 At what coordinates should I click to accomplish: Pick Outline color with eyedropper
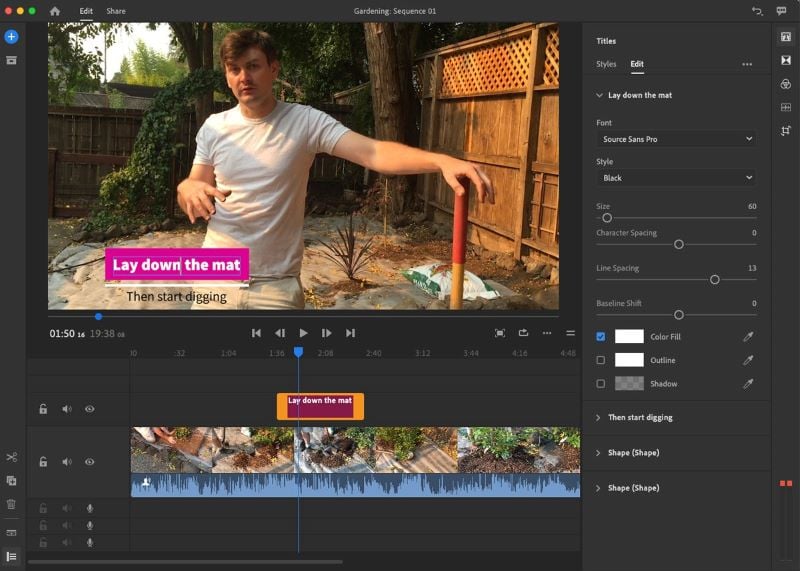point(748,360)
